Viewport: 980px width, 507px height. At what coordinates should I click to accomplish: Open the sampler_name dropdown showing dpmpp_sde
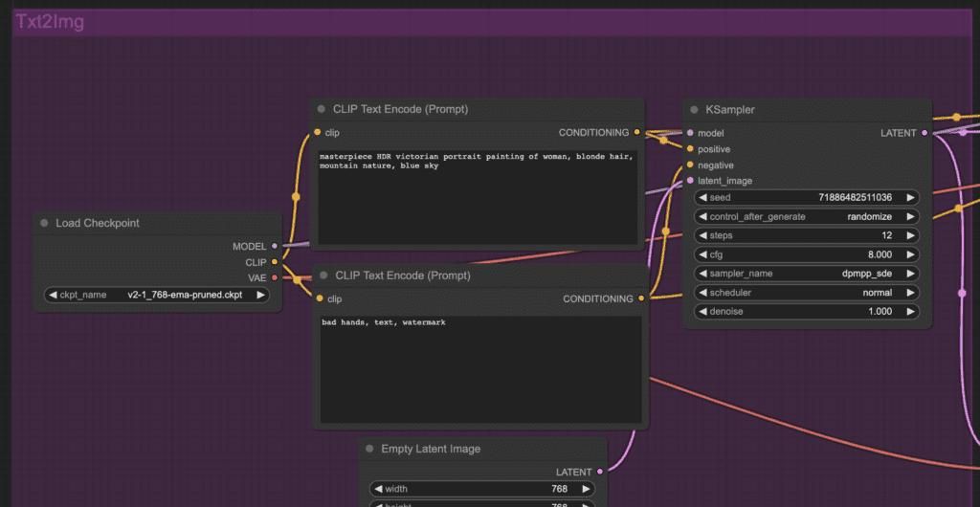pos(807,274)
